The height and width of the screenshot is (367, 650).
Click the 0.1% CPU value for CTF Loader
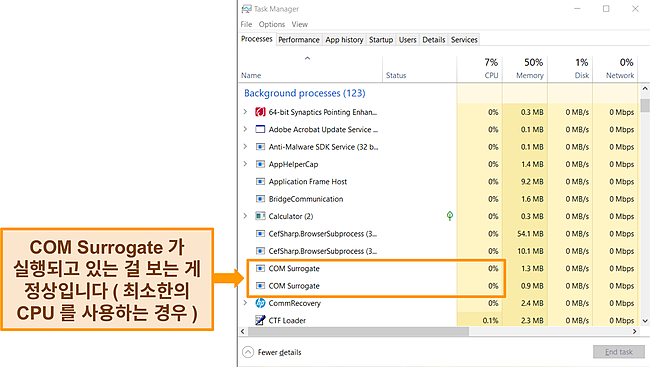[x=490, y=321]
